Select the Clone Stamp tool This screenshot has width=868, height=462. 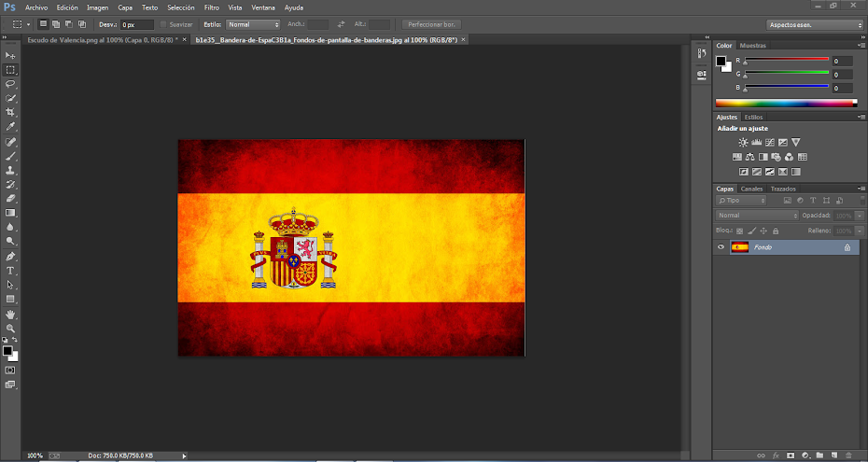point(10,171)
